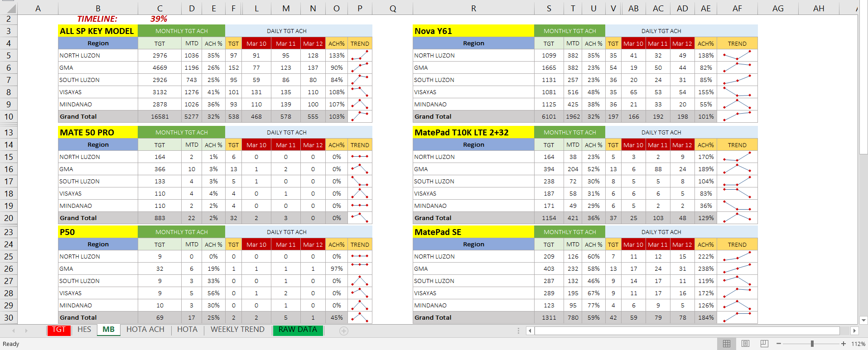The image size is (868, 350).
Task: Click the zoom in plus button
Action: pyautogui.click(x=844, y=344)
